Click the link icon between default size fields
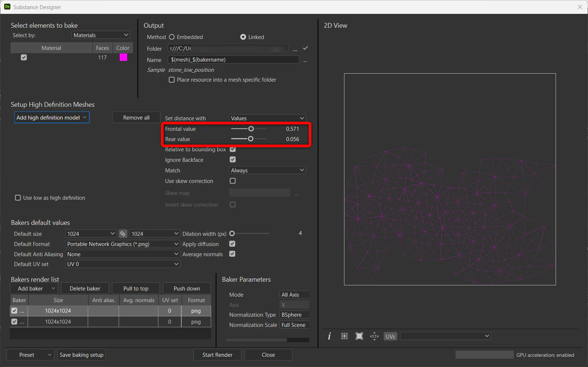The width and height of the screenshot is (588, 367). [123, 234]
